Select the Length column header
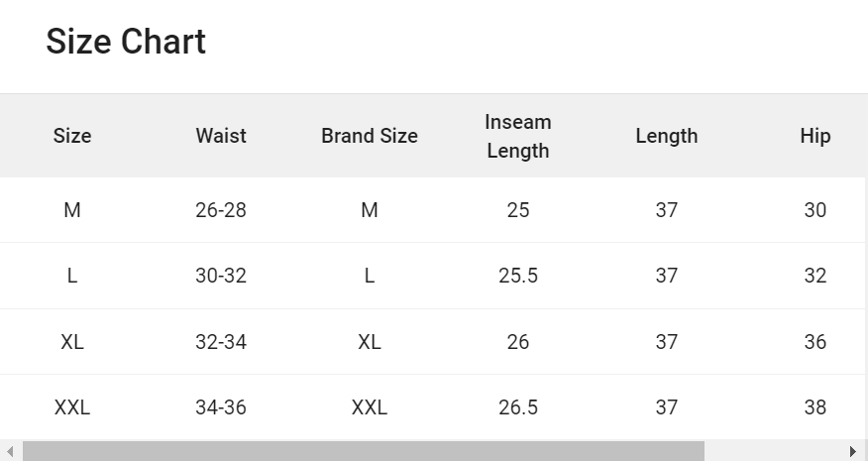The image size is (868, 461). coord(667,136)
